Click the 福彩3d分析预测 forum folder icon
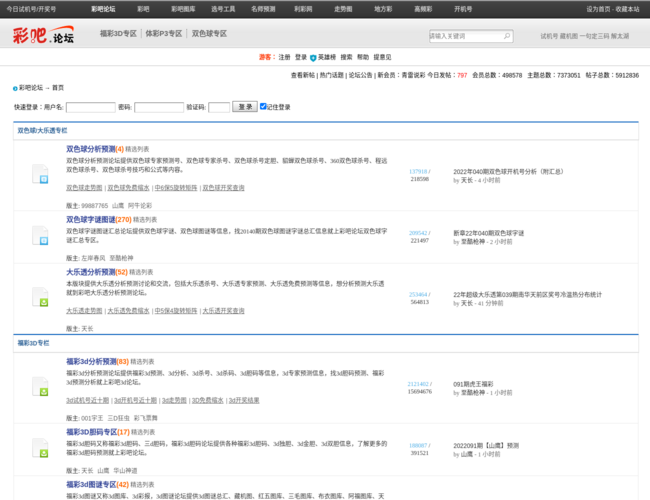Image resolution: width=650 pixels, height=500 pixels. pyautogui.click(x=42, y=386)
